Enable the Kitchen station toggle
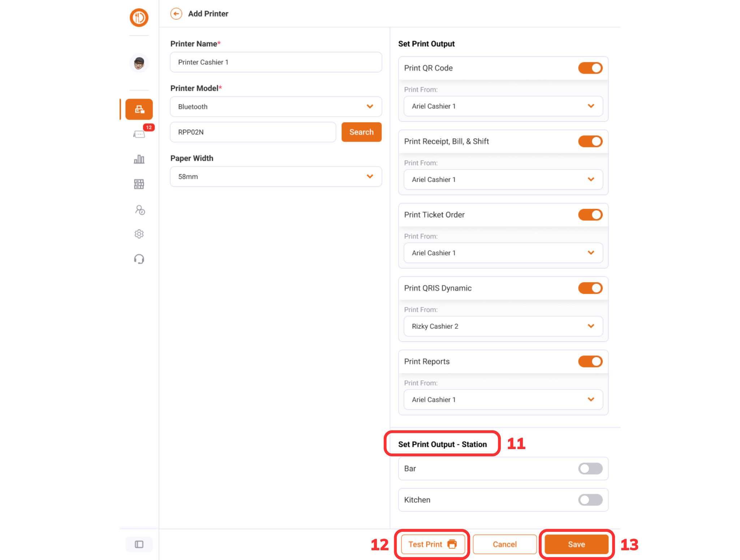Viewport: 740px width, 560px height. click(x=590, y=500)
